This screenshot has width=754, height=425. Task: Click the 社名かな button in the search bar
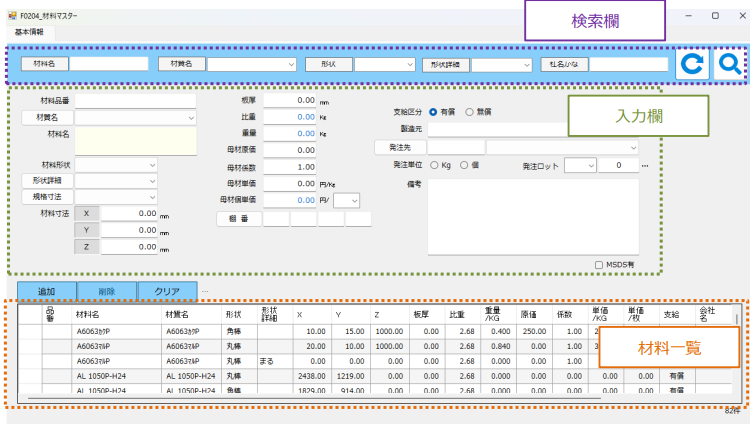tap(564, 64)
